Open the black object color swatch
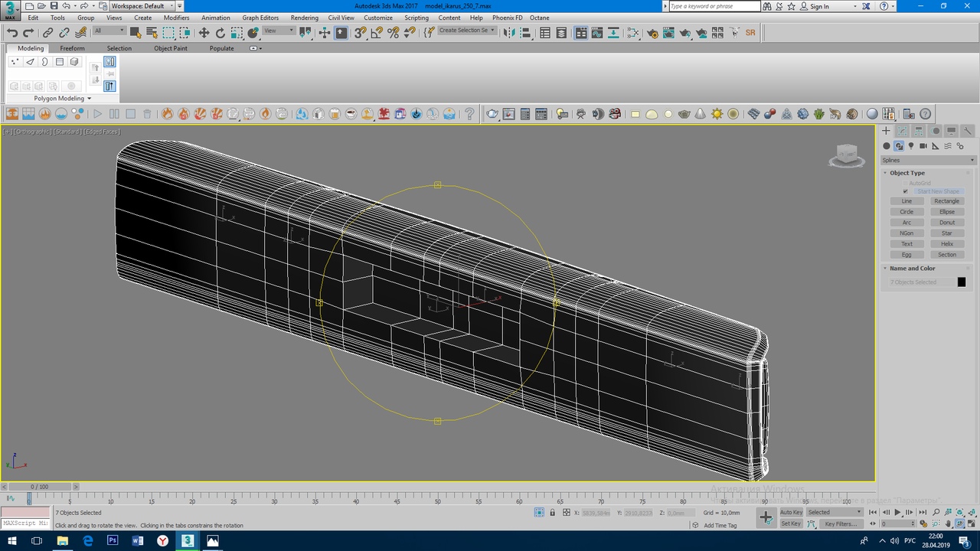980x551 pixels. (962, 282)
